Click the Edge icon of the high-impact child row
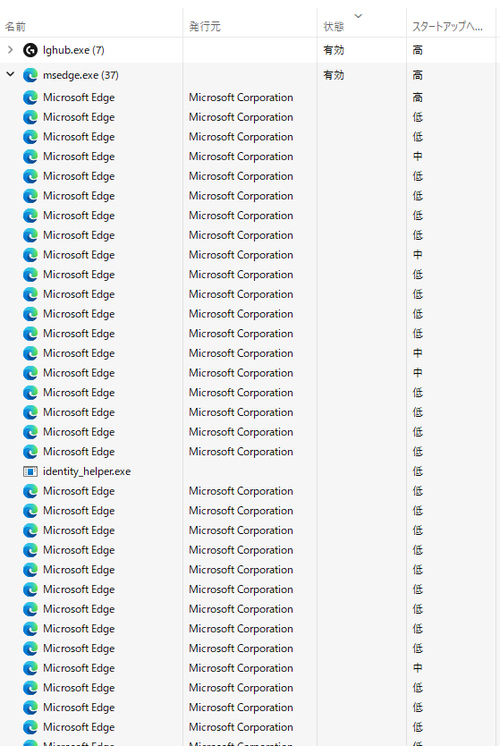The width and height of the screenshot is (500, 746). [x=30, y=98]
